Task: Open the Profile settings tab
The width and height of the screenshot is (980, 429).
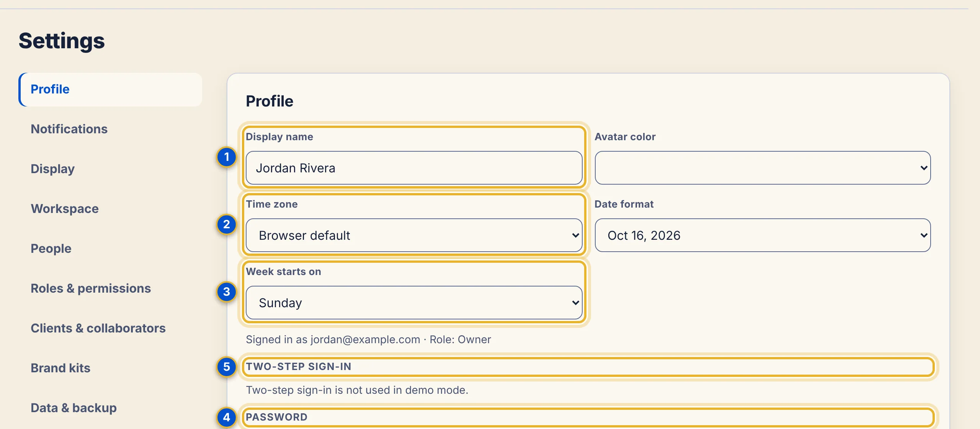Action: [x=110, y=89]
